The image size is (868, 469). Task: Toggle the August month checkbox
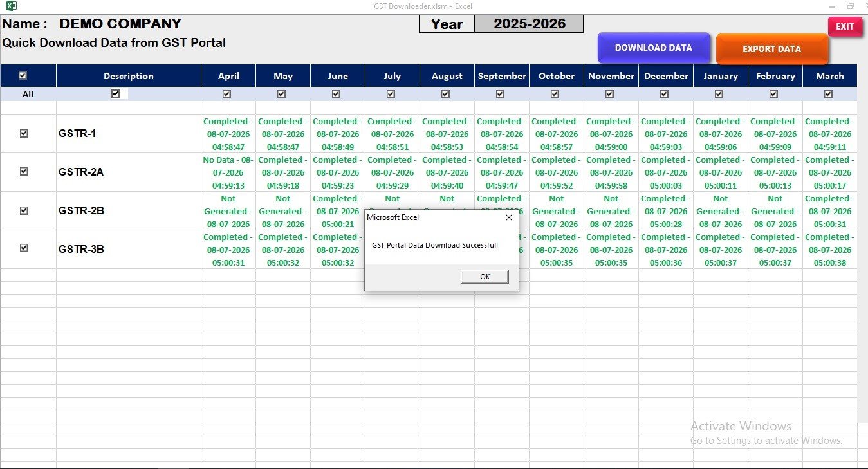[445, 94]
